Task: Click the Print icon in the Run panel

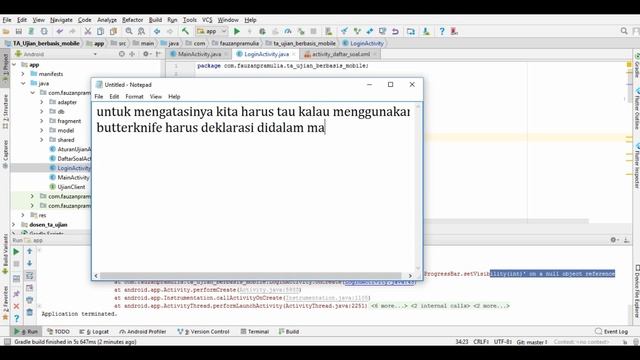Action: [29, 300]
